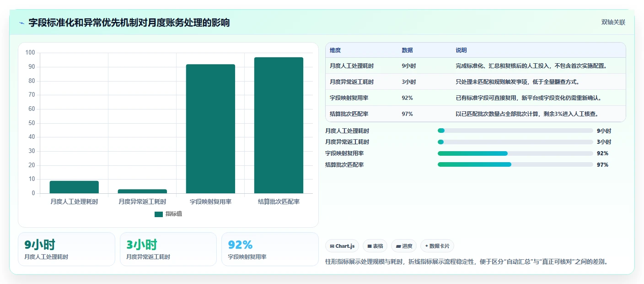Click the 3小时 value beside progress bar
Viewport: 644px width, 284px height.
pos(604,142)
